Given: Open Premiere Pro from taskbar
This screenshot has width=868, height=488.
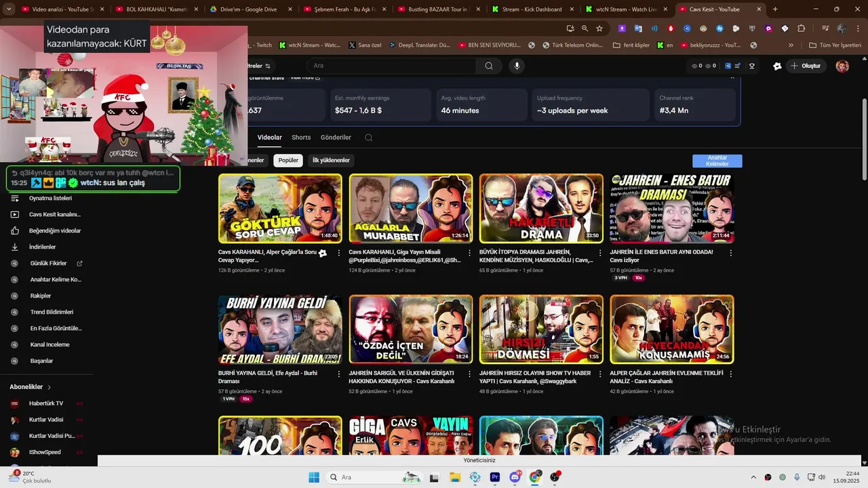Looking at the screenshot, I should [x=495, y=477].
